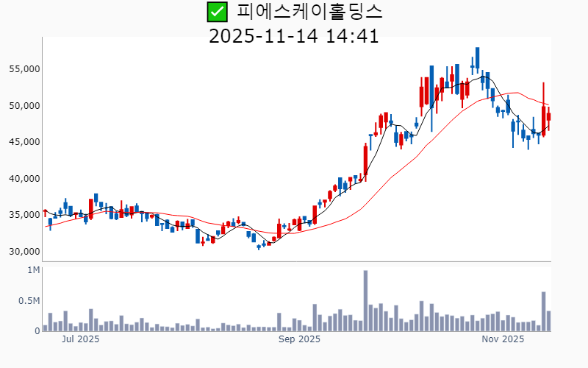Click the Nov 2025 date axis label
This screenshot has width=588, height=368.
[503, 340]
